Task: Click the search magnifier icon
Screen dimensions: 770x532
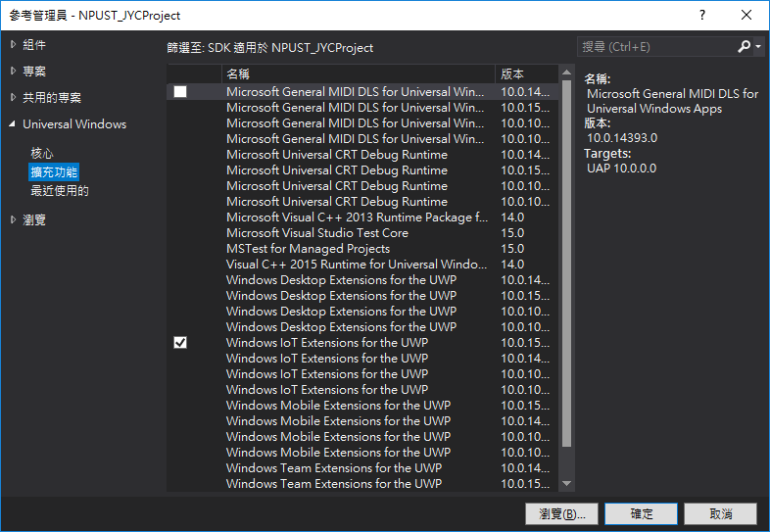Action: tap(744, 47)
